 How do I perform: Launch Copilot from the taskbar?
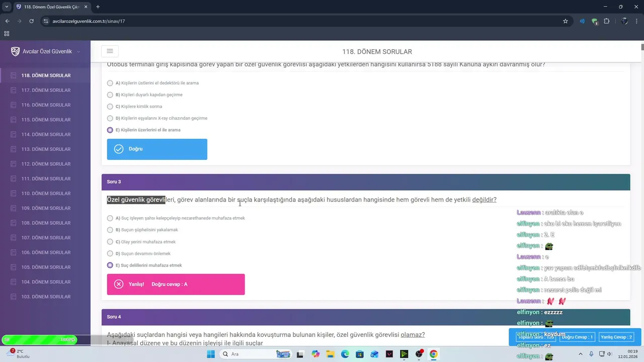tap(315, 354)
